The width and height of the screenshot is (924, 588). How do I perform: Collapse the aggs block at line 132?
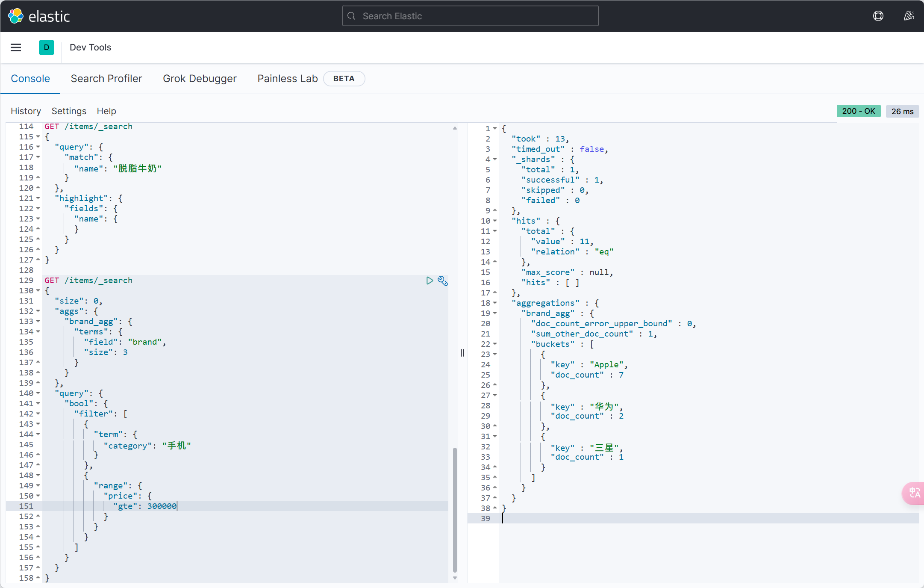(38, 311)
